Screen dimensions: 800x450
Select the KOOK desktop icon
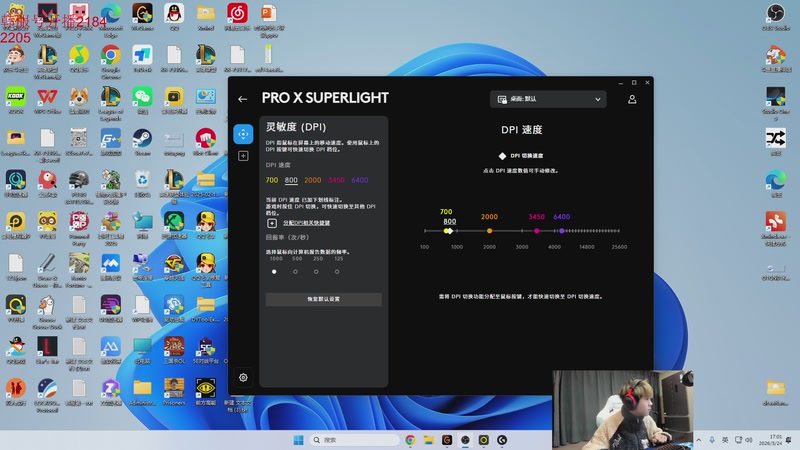click(x=16, y=100)
